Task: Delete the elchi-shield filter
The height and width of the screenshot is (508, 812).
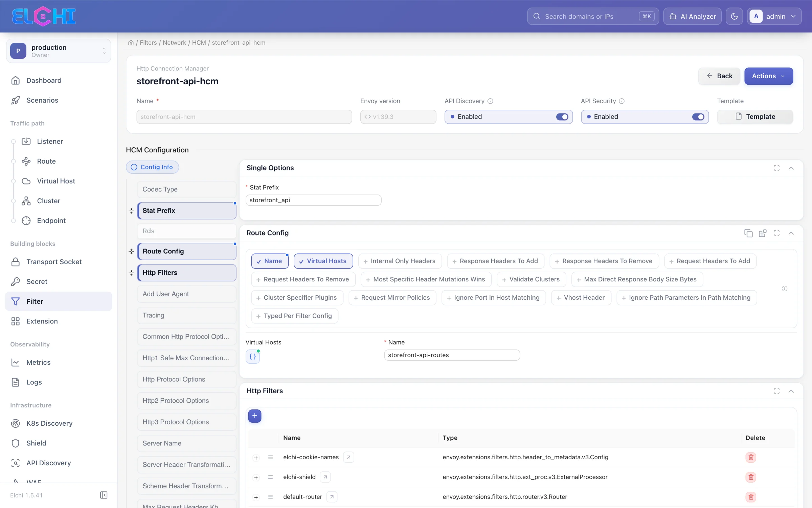Action: click(751, 477)
